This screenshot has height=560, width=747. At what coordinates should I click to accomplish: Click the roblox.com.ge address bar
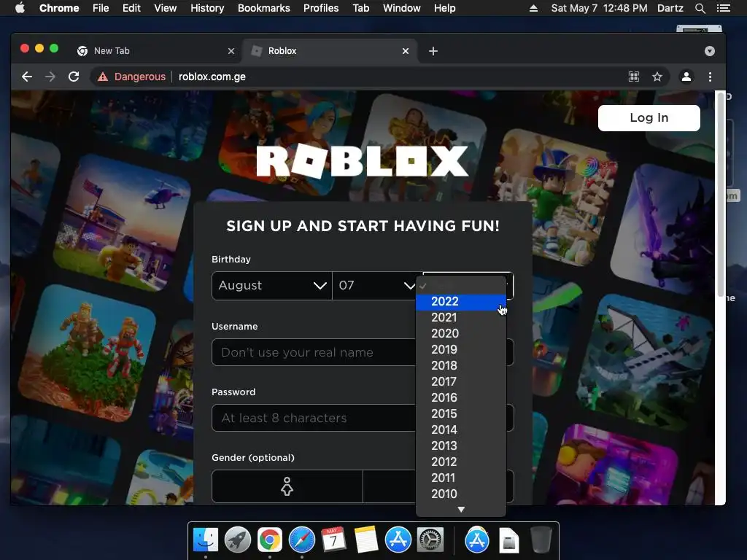click(x=212, y=77)
